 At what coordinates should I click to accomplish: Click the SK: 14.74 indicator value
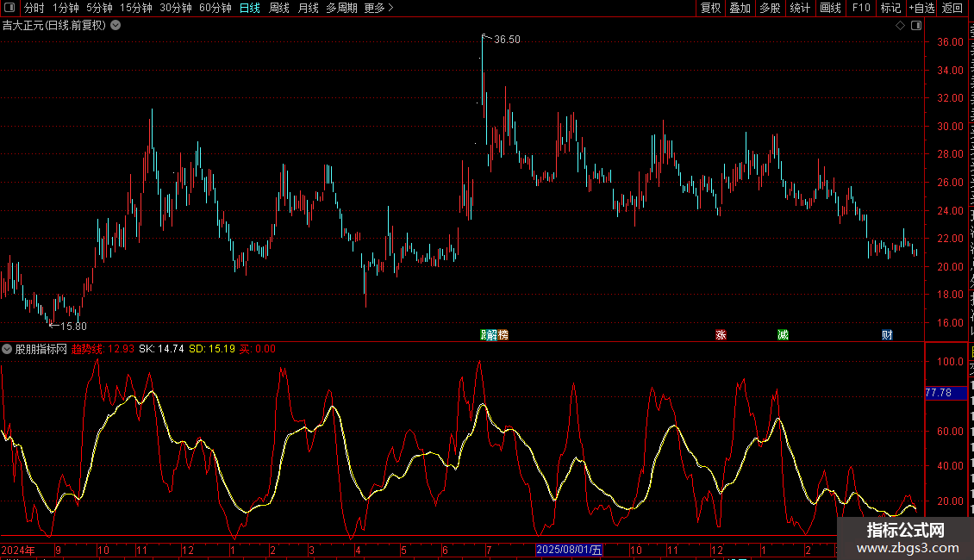tap(161, 349)
